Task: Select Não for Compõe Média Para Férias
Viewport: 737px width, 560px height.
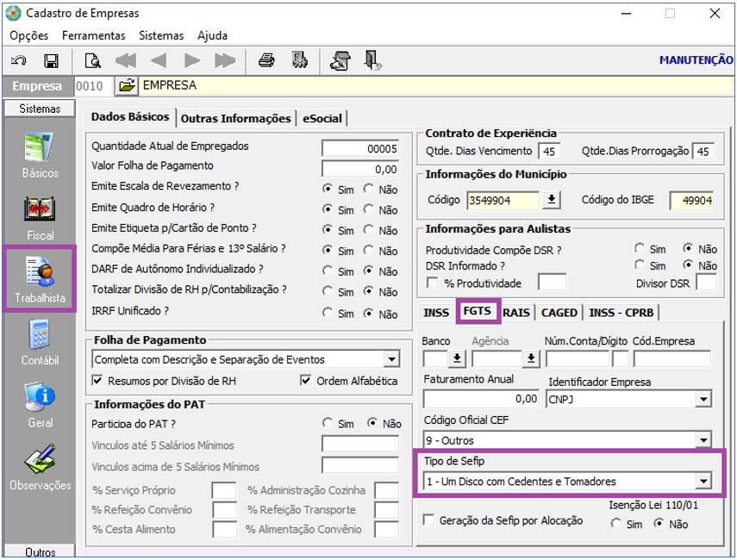Action: pos(369,250)
